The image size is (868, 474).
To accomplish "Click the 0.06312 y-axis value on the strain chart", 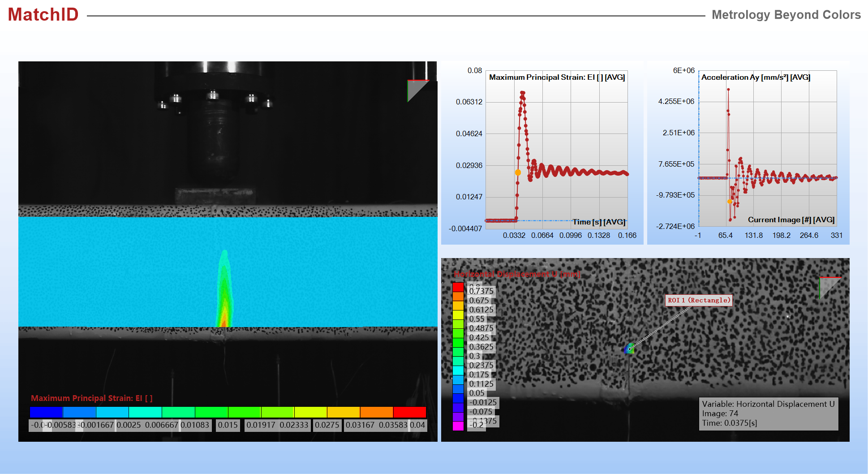I will [x=469, y=102].
